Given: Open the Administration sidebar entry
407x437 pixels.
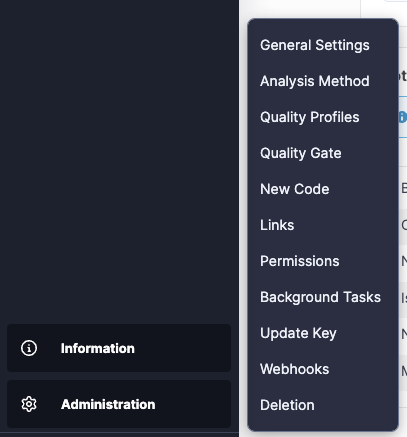Looking at the screenshot, I should coord(119,404).
